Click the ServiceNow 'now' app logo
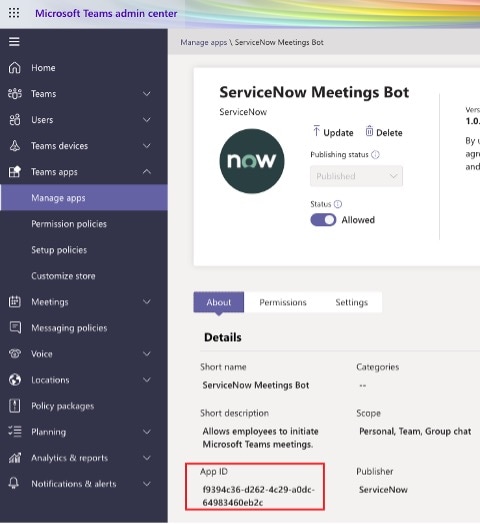This screenshot has width=480, height=524. click(252, 161)
